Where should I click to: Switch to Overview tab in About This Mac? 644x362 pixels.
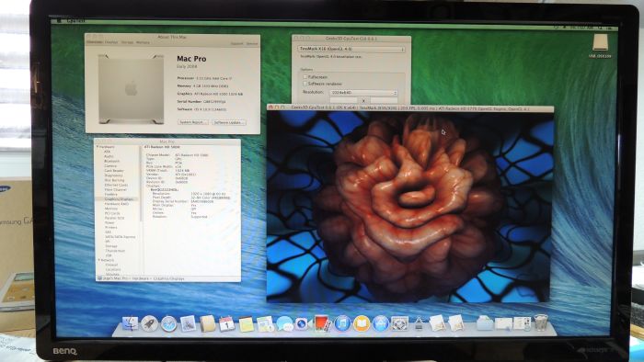(96, 42)
